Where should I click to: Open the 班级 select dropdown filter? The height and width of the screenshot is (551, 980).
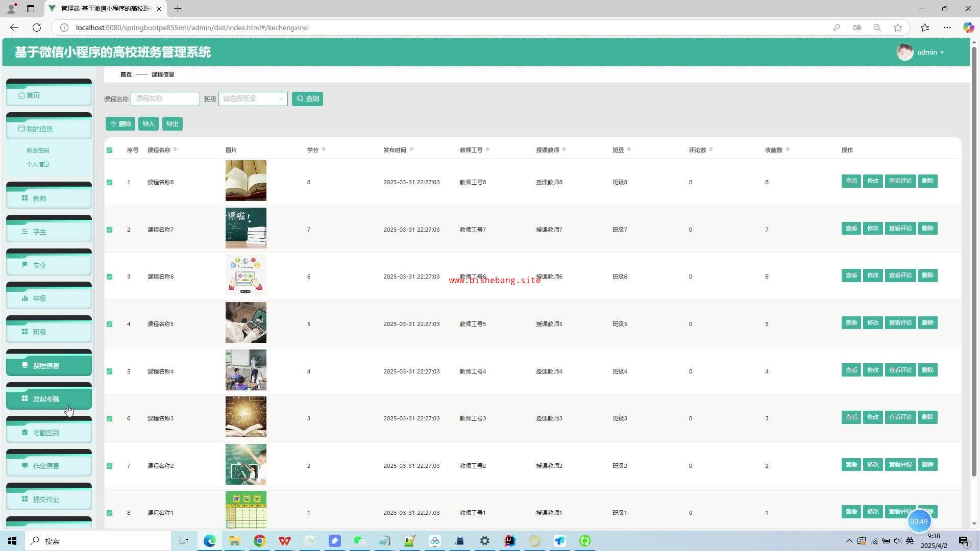coord(253,98)
